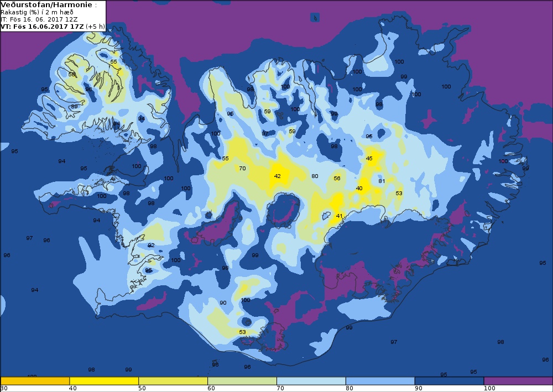Pick the dark blue 90–100 legend band
Image resolution: width=553 pixels, height=392 pixels.
point(449,381)
